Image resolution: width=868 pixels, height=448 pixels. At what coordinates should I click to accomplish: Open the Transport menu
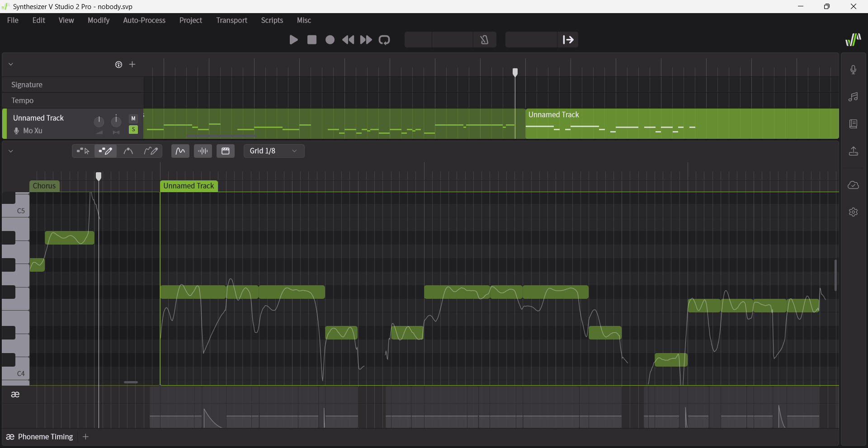(x=231, y=20)
